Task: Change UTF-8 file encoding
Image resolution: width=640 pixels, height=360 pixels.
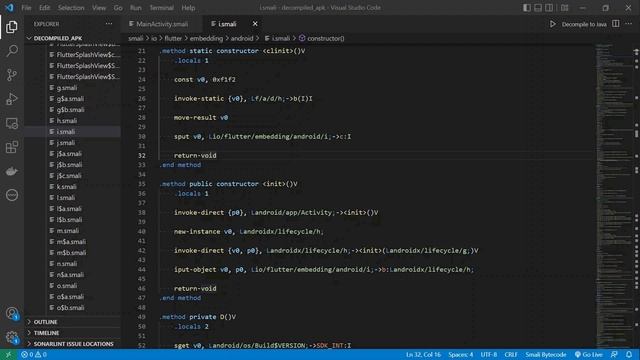Action: click(x=489, y=355)
